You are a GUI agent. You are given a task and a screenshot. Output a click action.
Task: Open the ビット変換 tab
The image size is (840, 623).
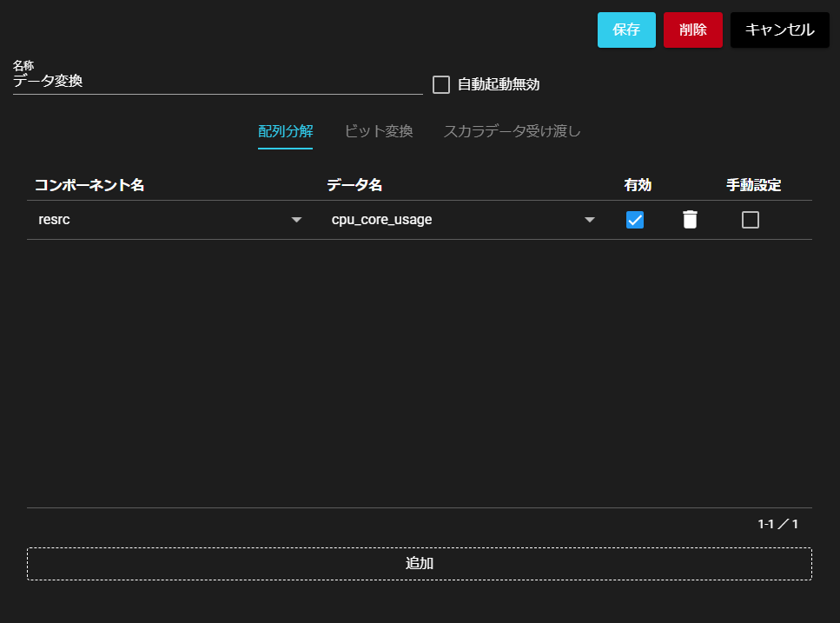pos(378,132)
